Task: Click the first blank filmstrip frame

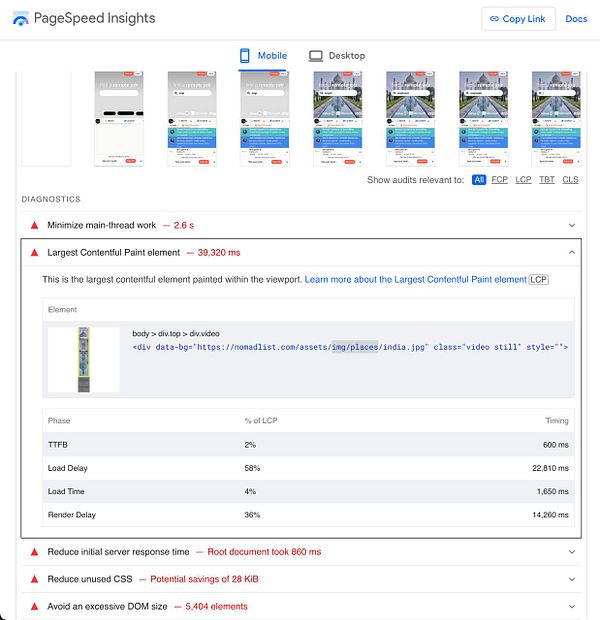Action: 46,119
